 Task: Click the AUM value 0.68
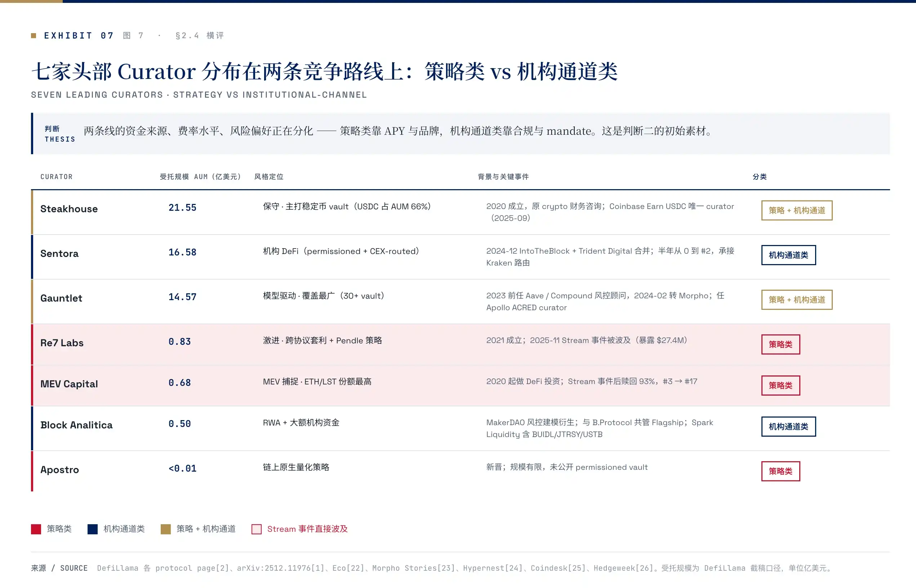(x=179, y=383)
